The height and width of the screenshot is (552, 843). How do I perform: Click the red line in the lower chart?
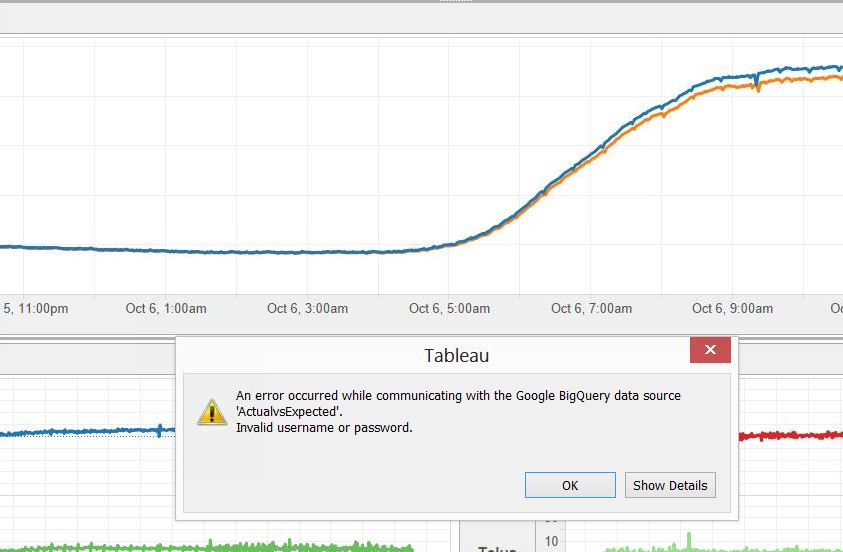pyautogui.click(x=790, y=435)
